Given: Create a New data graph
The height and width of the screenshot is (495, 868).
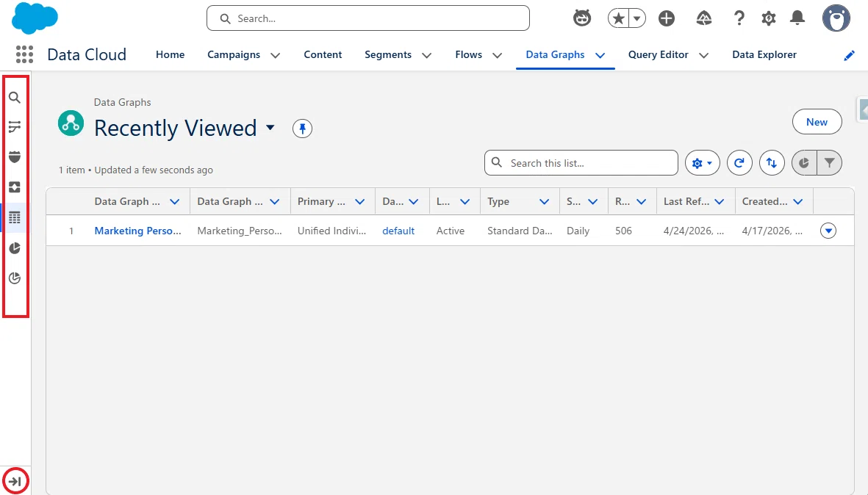Looking at the screenshot, I should (x=817, y=122).
